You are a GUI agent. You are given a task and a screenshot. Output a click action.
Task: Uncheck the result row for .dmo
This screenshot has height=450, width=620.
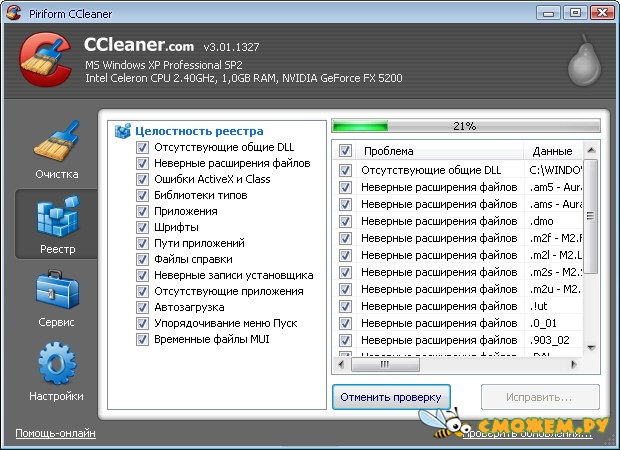tap(345, 221)
